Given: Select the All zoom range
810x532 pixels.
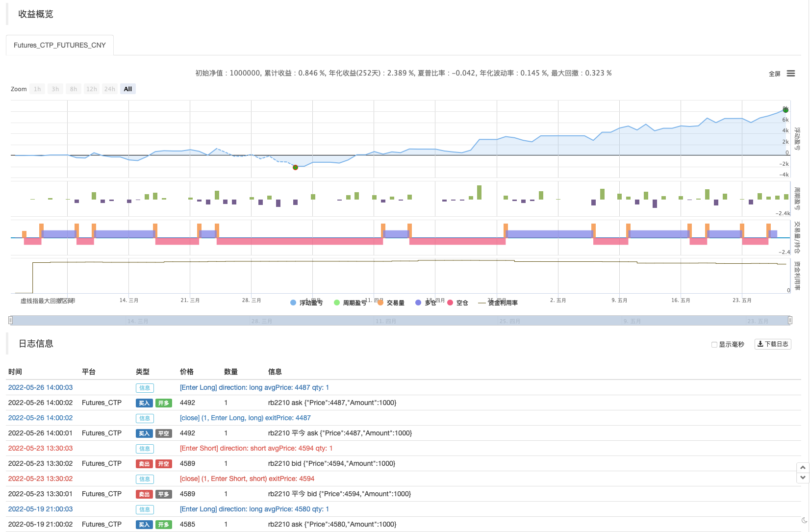Looking at the screenshot, I should click(x=128, y=89).
